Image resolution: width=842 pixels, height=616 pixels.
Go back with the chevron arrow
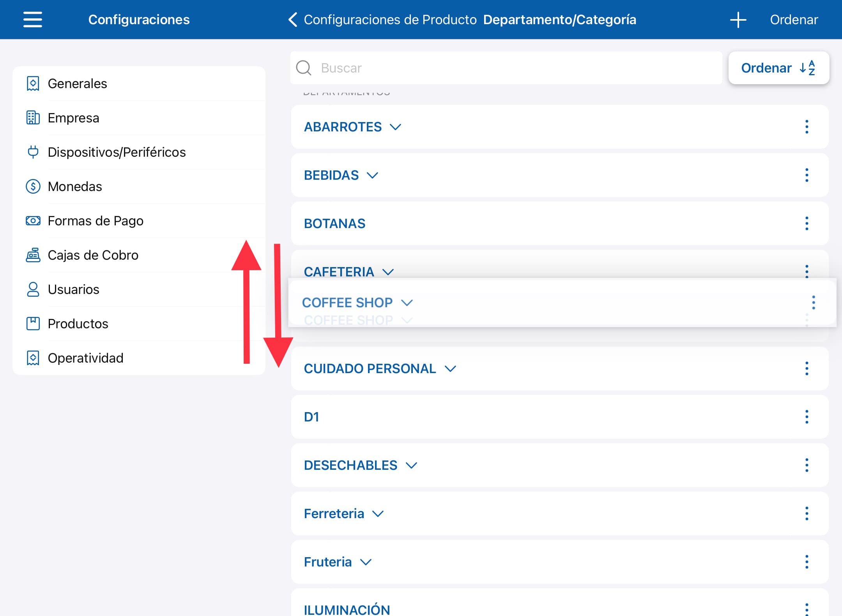tap(293, 19)
